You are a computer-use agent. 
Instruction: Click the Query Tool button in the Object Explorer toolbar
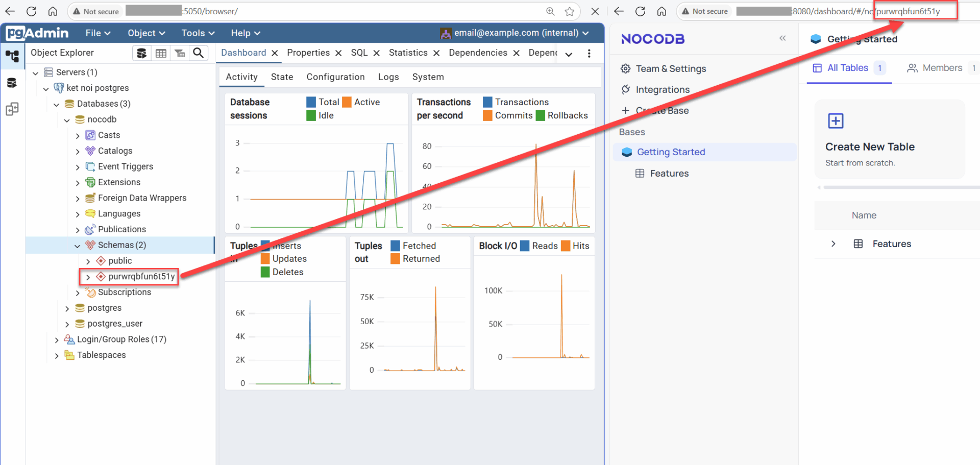click(x=141, y=53)
